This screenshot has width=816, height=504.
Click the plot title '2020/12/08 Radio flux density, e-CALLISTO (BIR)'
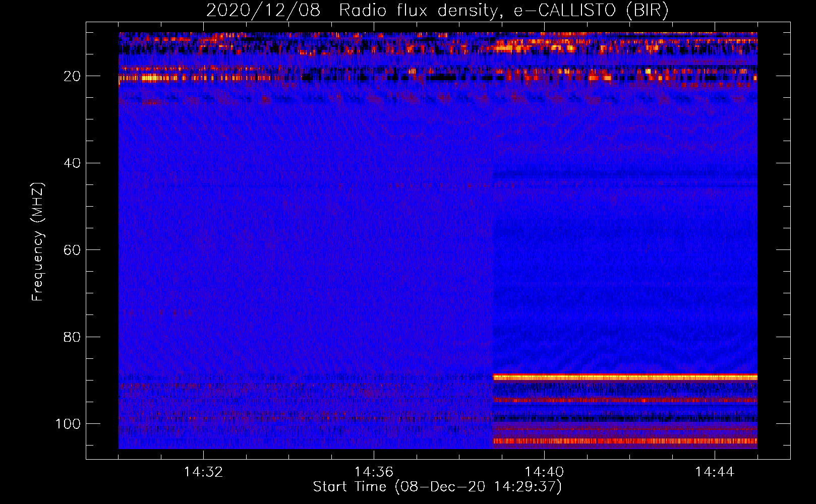click(437, 11)
